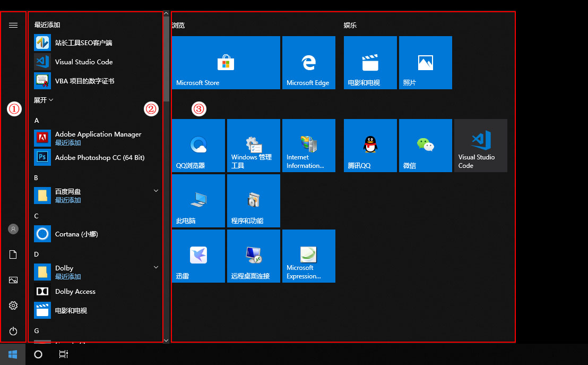Open Task View on taskbar
The height and width of the screenshot is (365, 588).
tap(64, 354)
